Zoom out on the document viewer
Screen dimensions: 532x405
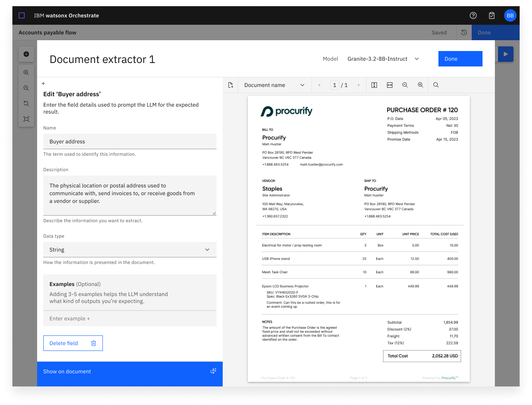click(405, 85)
